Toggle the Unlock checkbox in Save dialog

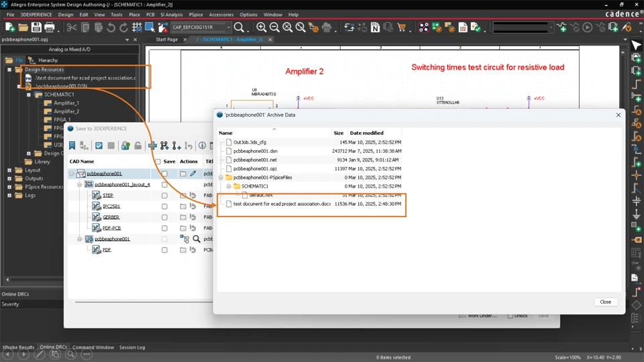coord(510,316)
